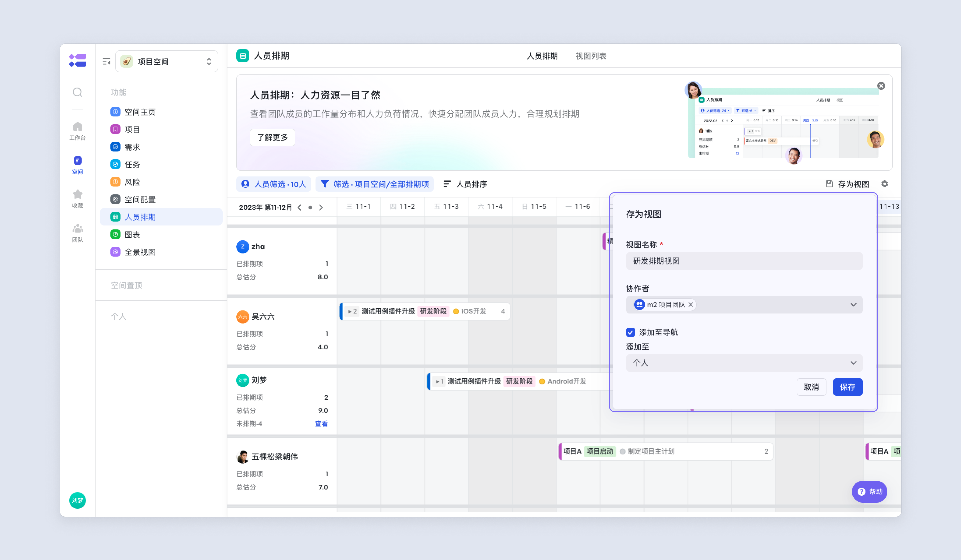Open the 收藏 favorites star icon
This screenshot has width=961, height=560.
pos(77,199)
